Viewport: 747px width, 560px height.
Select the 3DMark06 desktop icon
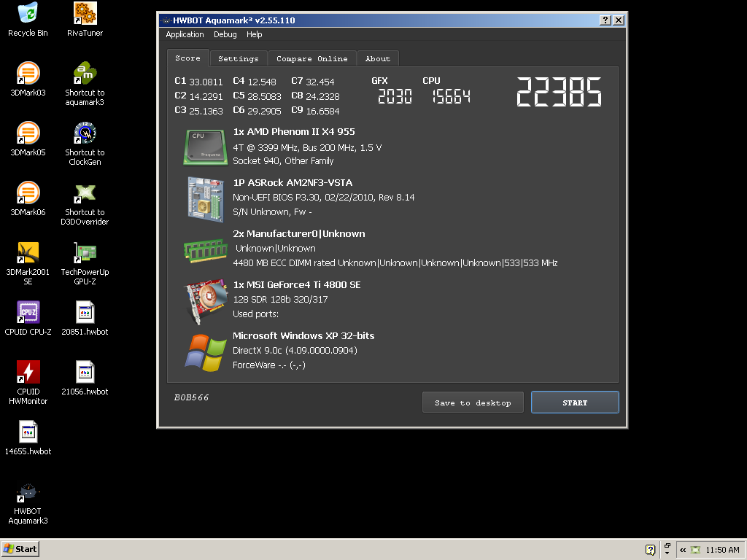click(x=28, y=199)
